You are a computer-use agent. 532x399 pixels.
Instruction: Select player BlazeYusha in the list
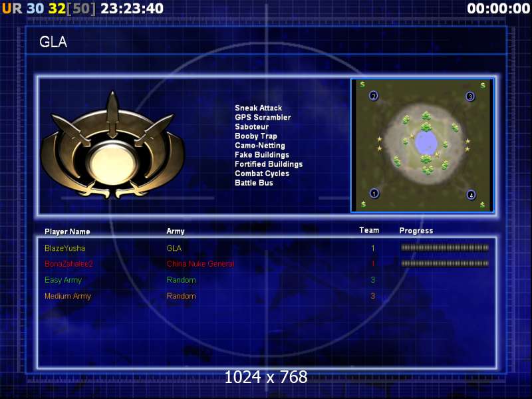point(65,248)
